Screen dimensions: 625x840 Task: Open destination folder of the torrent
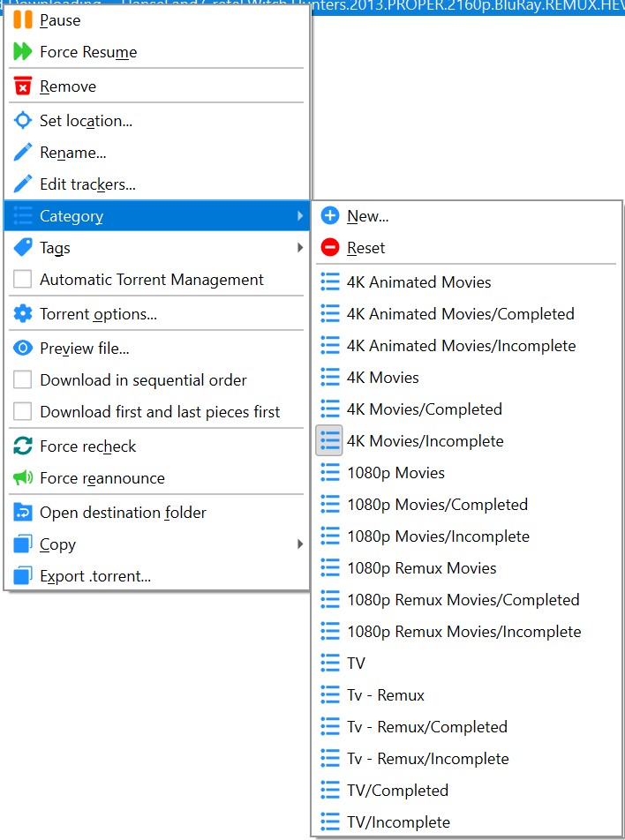point(124,512)
